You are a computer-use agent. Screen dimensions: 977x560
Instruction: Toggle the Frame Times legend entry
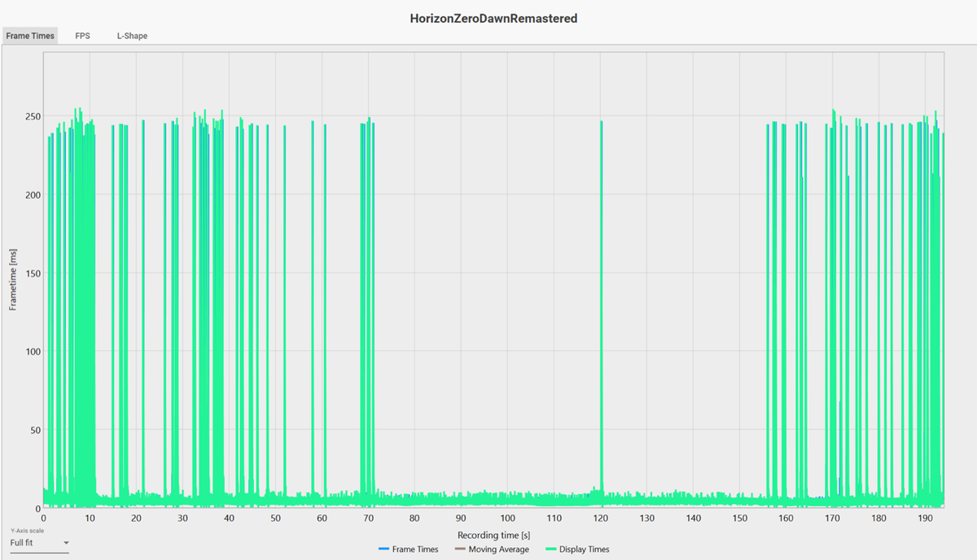[x=409, y=549]
